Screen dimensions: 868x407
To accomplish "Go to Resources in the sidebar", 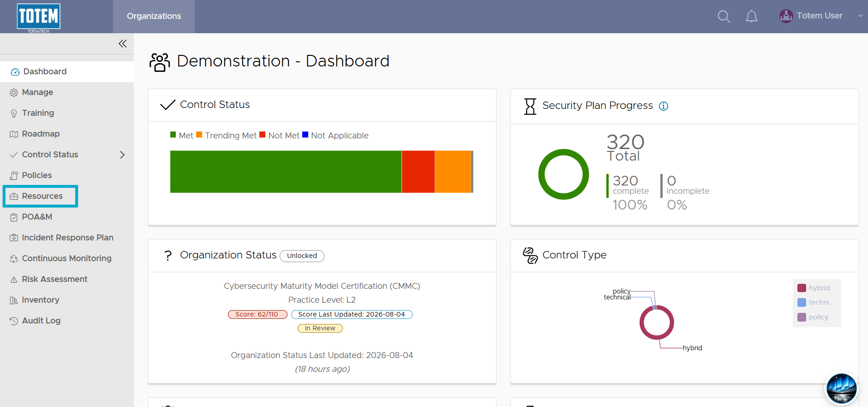I will (41, 196).
